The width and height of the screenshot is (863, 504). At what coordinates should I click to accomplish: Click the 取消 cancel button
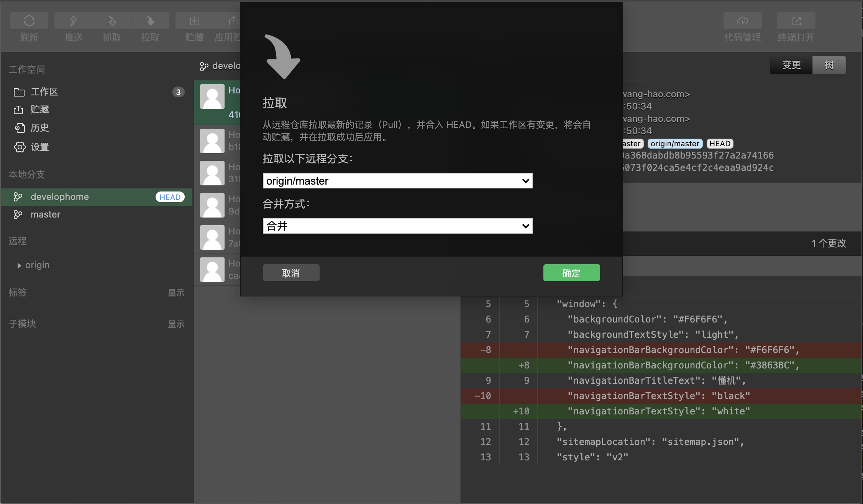coord(291,273)
